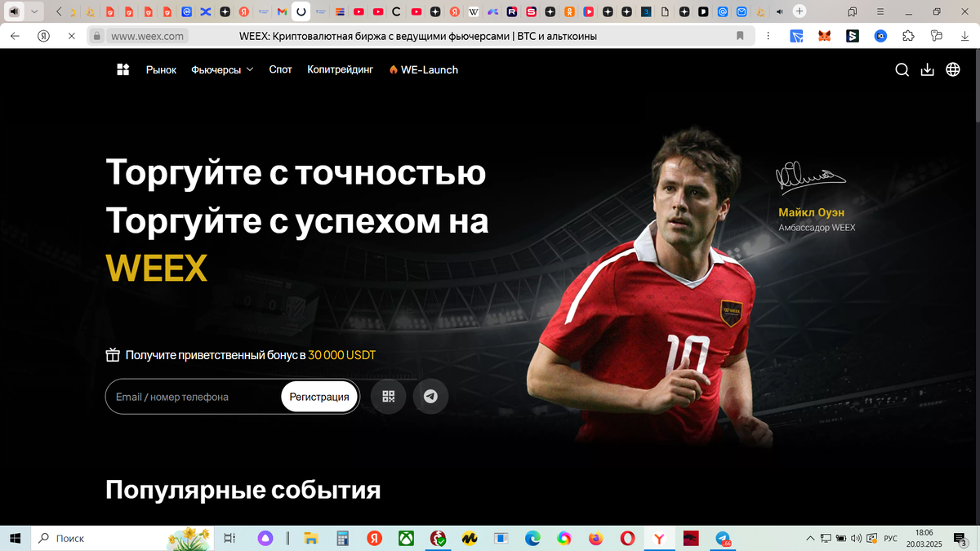Open the language globe icon
The width and height of the screenshot is (980, 551).
point(953,69)
